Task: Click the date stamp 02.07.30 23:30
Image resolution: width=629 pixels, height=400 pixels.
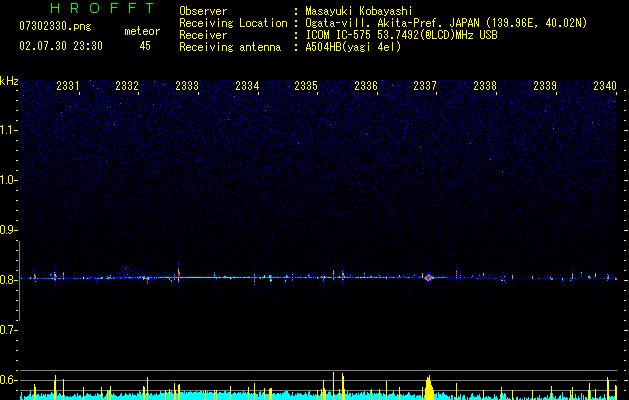Action: point(61,46)
